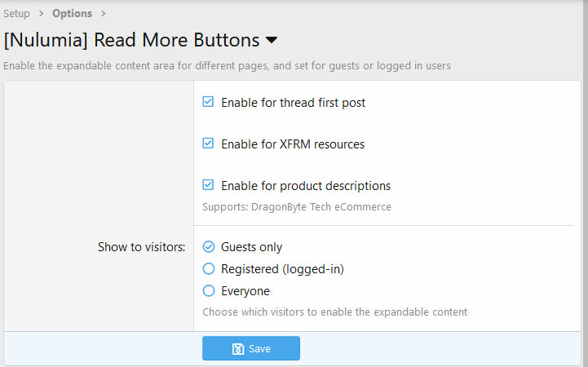Click the 'Choose which visitors' explanation text

(334, 312)
